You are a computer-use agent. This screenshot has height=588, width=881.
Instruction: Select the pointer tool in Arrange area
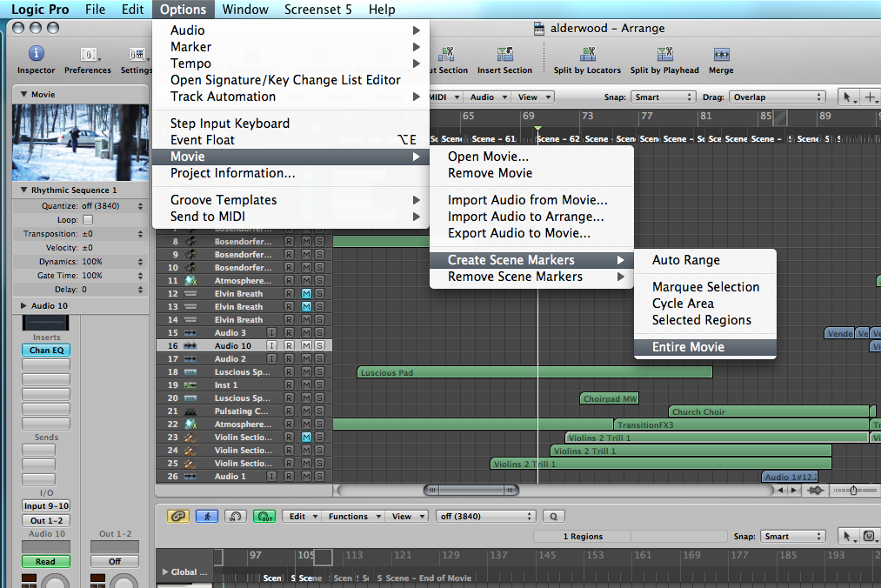point(848,97)
